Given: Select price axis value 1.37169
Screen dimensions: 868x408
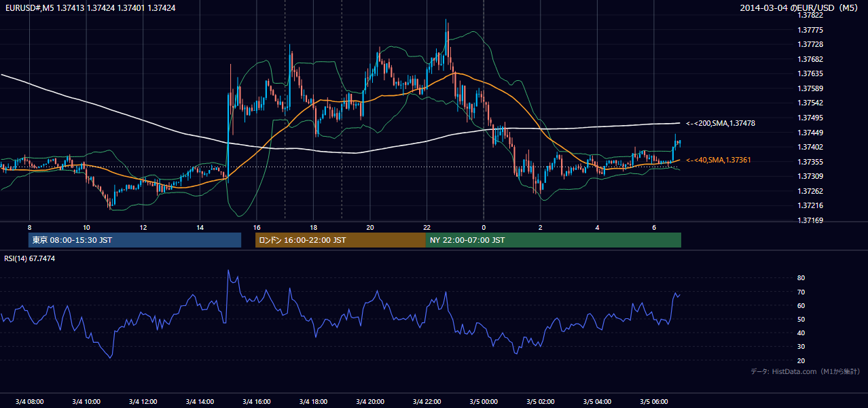Looking at the screenshot, I should point(812,220).
